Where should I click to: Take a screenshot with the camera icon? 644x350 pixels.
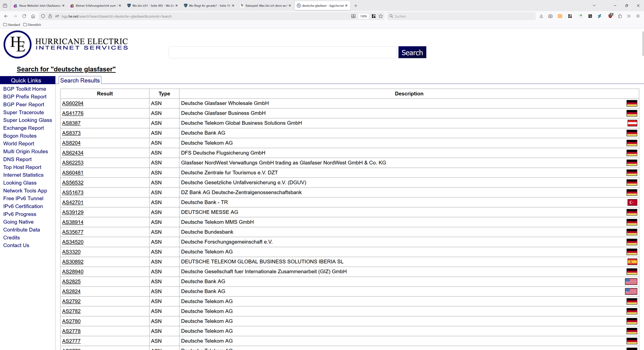point(550,16)
